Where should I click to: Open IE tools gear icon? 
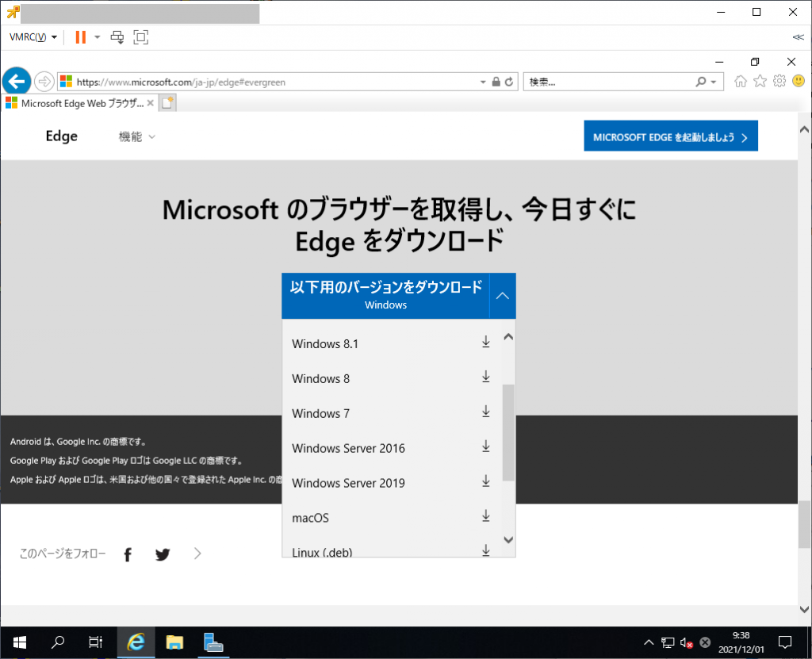[x=779, y=82]
